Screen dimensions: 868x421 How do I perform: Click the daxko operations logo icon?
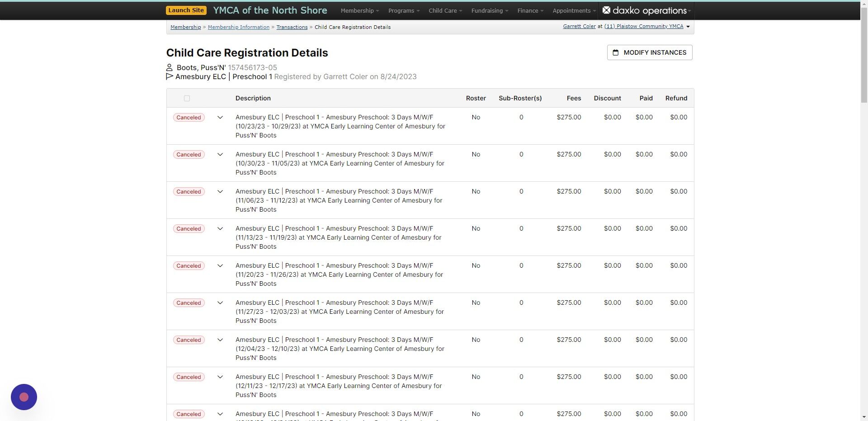point(606,10)
